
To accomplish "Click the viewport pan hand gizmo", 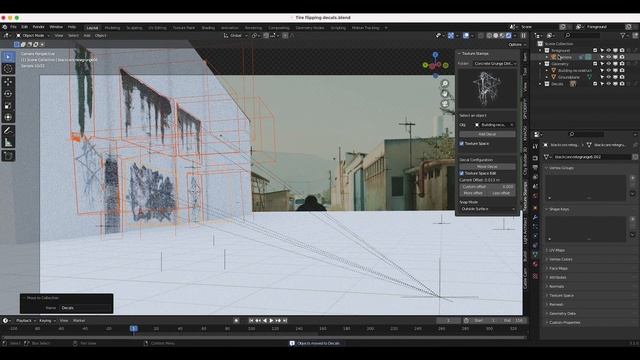I will tap(445, 93).
